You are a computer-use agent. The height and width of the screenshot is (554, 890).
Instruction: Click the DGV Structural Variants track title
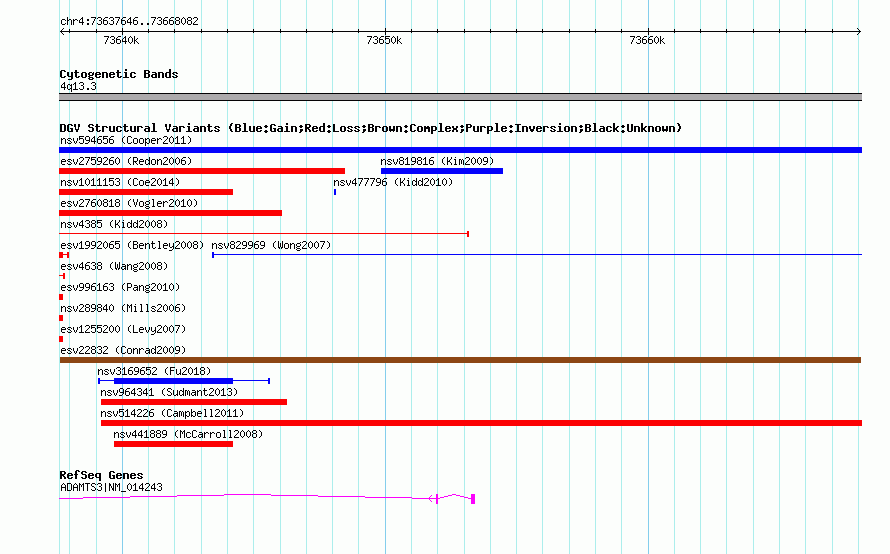click(371, 128)
